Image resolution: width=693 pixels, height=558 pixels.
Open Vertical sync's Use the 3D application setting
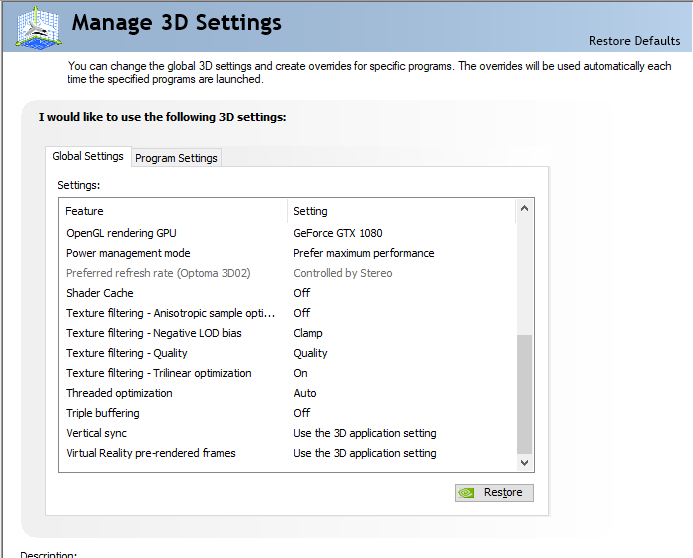click(365, 433)
